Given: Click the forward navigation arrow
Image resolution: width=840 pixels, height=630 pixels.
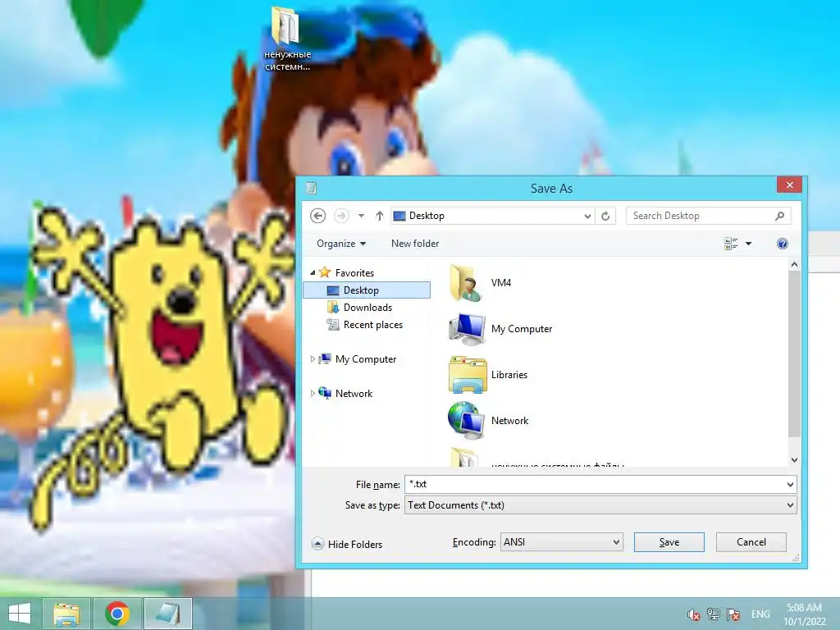Looking at the screenshot, I should (x=341, y=216).
